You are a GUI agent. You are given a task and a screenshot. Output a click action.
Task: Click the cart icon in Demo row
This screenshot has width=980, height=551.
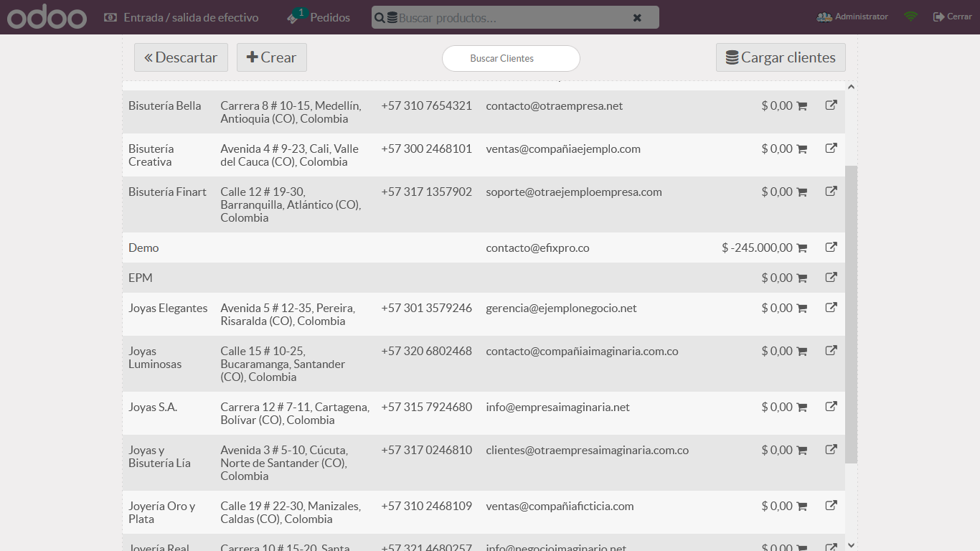[x=802, y=248]
